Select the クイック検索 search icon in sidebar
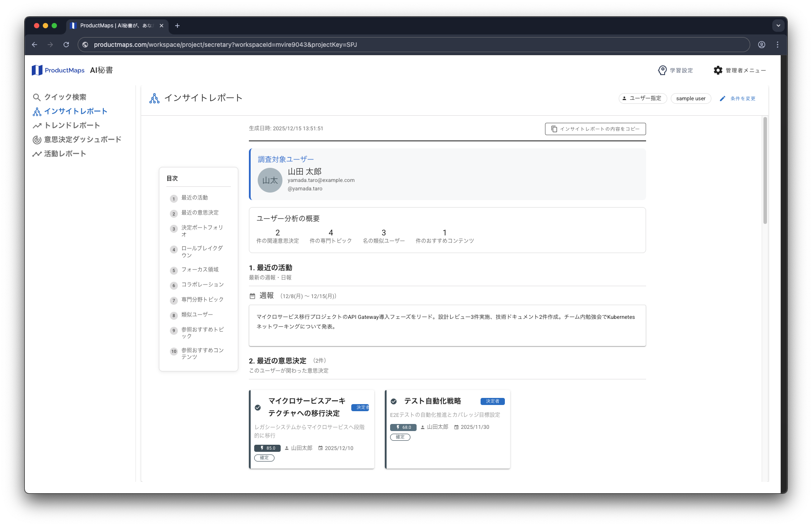This screenshot has height=526, width=812. click(37, 97)
